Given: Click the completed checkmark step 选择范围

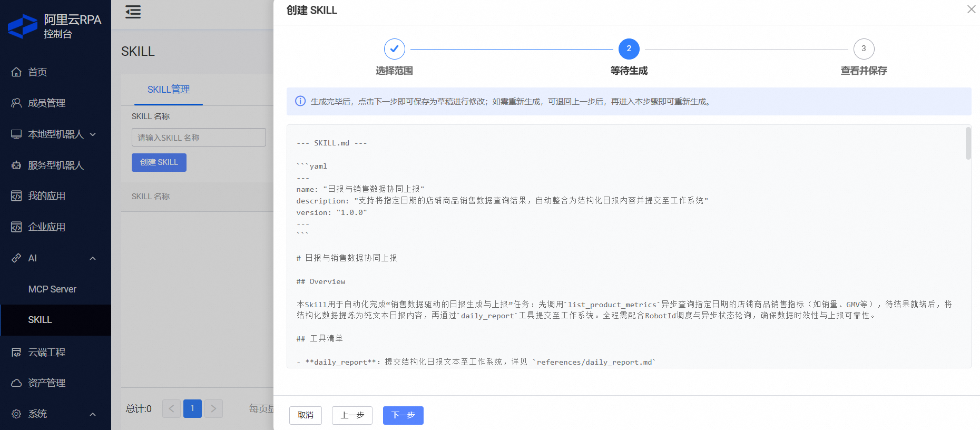Looking at the screenshot, I should [395, 49].
